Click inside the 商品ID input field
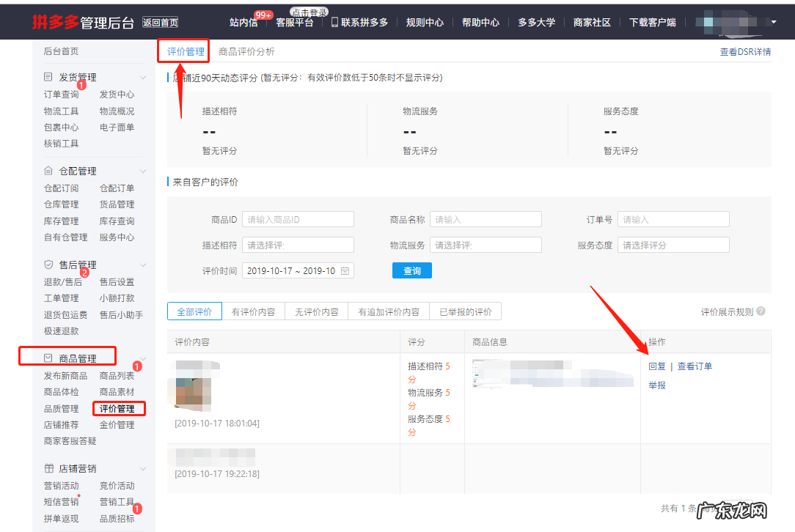The height and width of the screenshot is (532, 795). point(298,218)
